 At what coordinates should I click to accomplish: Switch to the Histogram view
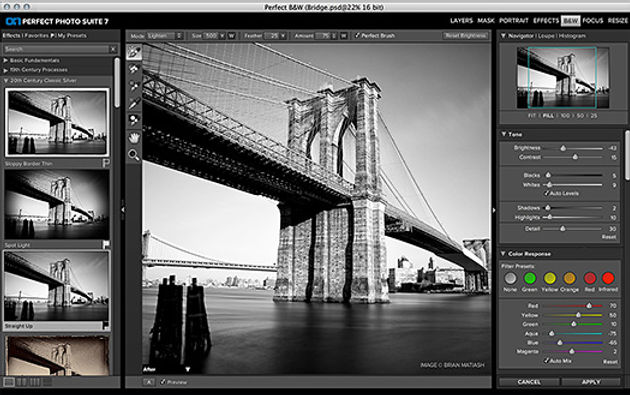(572, 36)
